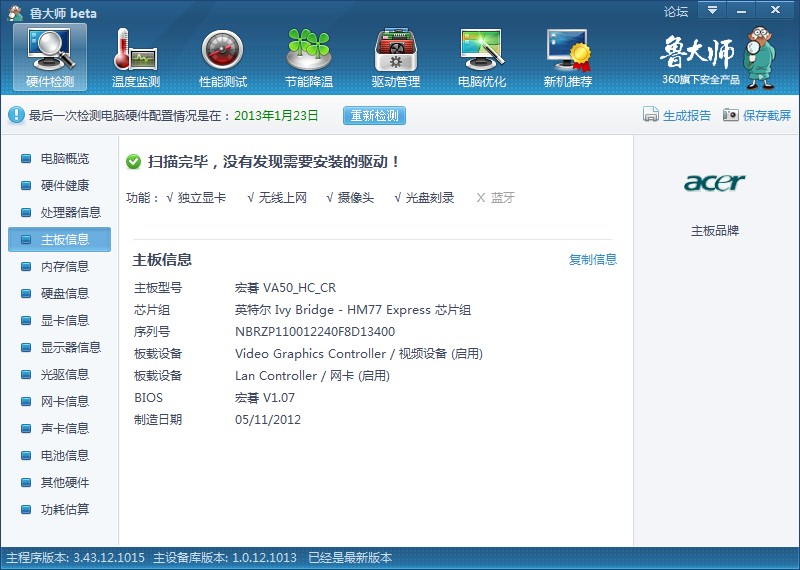Click chipset value Ivy Bridge HM77 Express
The width and height of the screenshot is (800, 570).
(x=353, y=310)
